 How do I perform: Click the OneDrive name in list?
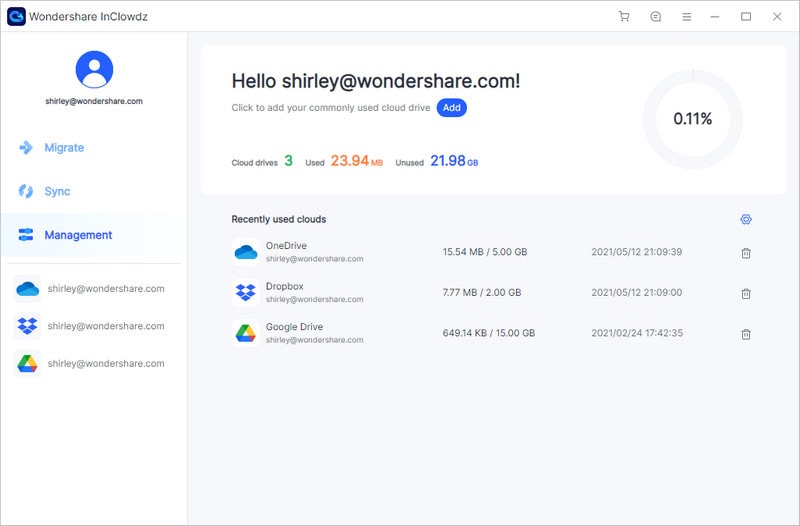pyautogui.click(x=286, y=245)
